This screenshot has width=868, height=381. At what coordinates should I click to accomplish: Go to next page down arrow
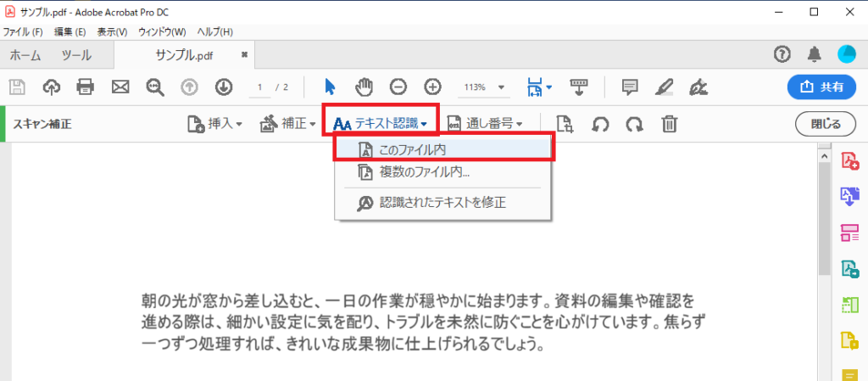(x=223, y=87)
